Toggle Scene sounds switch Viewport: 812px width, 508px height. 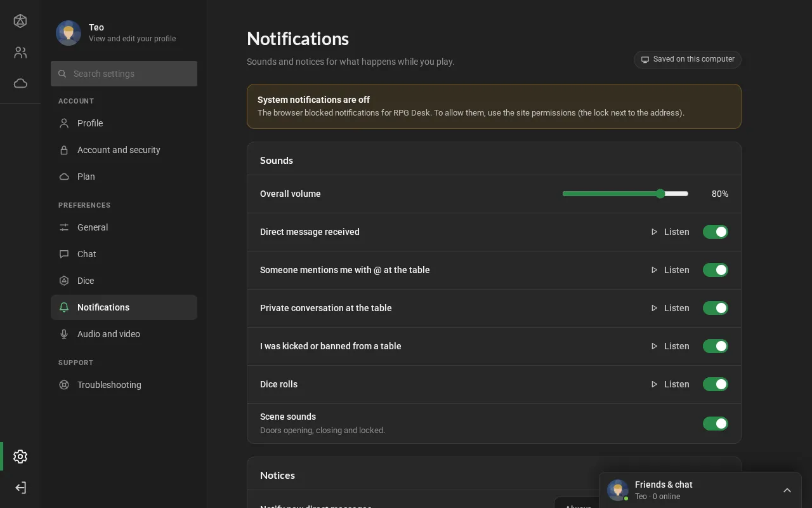716,424
